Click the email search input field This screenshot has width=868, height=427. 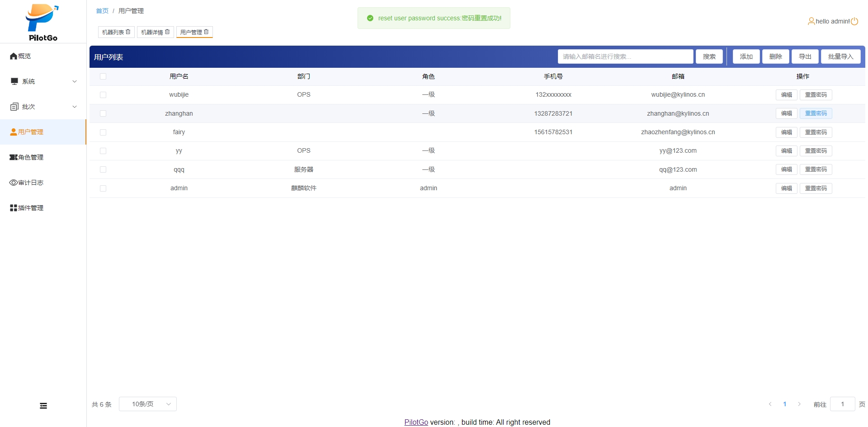[625, 56]
